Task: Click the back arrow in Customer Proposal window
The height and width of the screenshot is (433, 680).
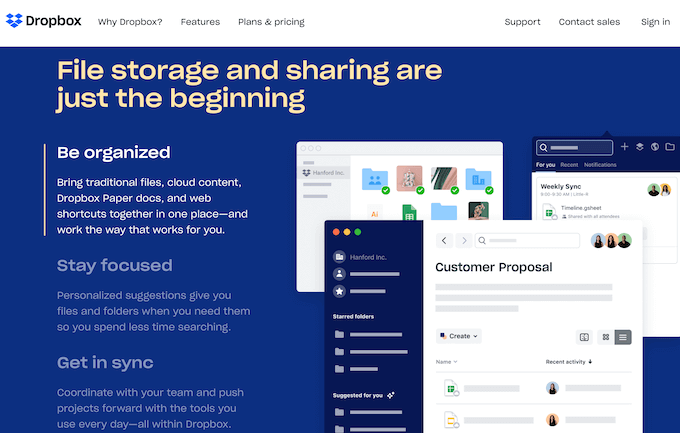Action: point(444,240)
